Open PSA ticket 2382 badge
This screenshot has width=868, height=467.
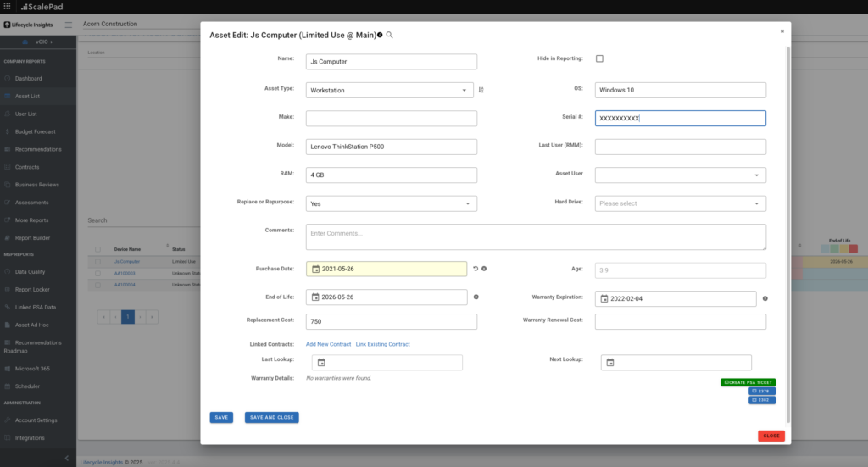click(x=762, y=400)
